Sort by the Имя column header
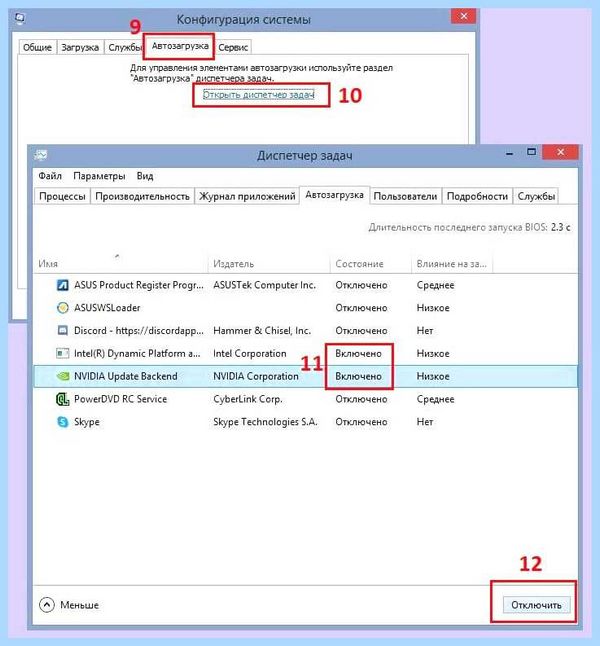 click(120, 264)
